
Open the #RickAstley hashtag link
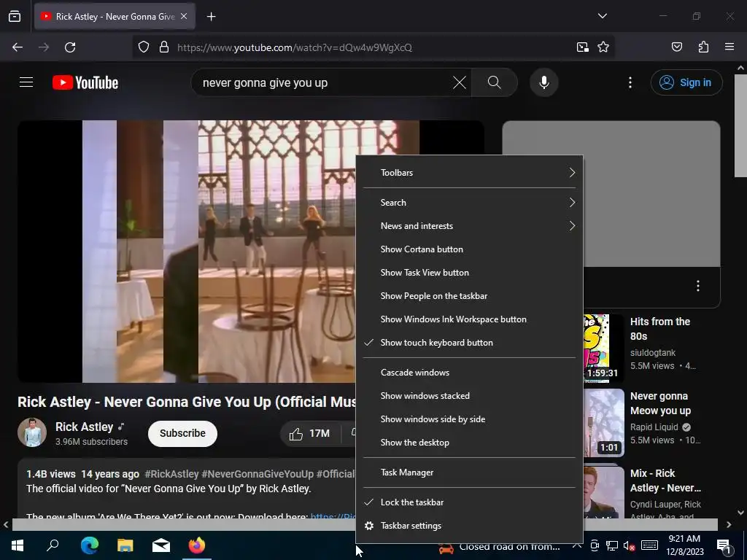click(x=171, y=474)
